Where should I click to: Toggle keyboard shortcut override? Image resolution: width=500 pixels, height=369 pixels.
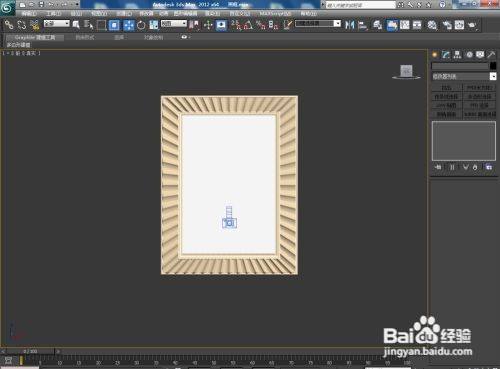(221, 25)
